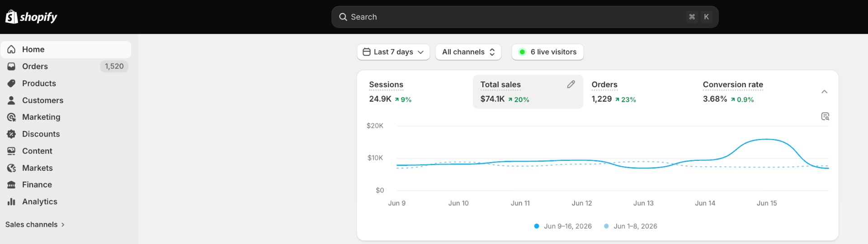The image size is (868, 244).
Task: Click the 1,520 orders badge
Action: (x=114, y=66)
